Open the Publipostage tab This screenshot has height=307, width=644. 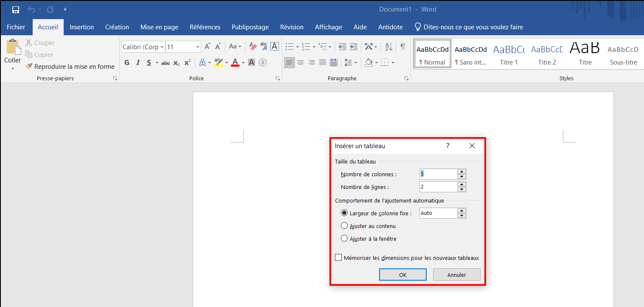click(x=250, y=27)
